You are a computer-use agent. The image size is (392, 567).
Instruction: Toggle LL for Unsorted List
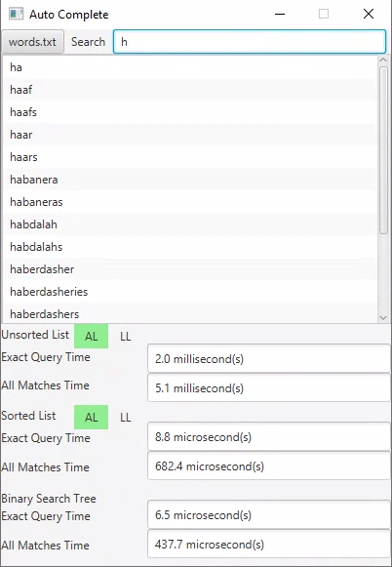[126, 337]
